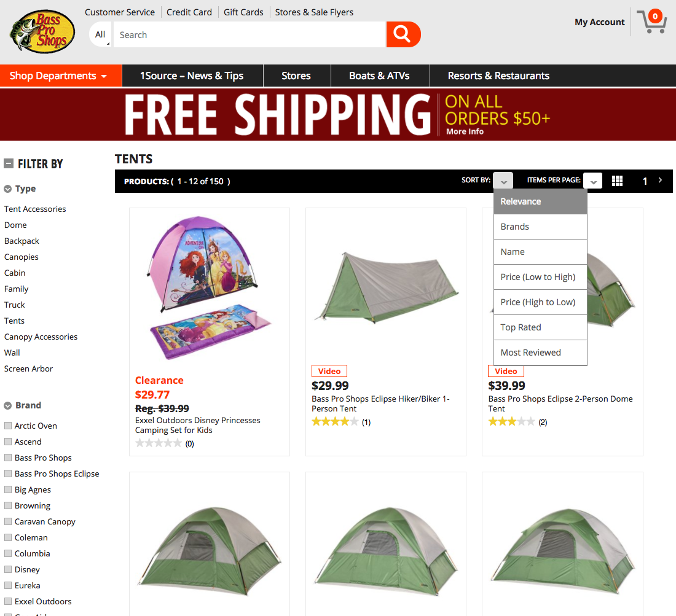Go to next page arrow
Image resolution: width=676 pixels, height=616 pixels.
tap(660, 180)
